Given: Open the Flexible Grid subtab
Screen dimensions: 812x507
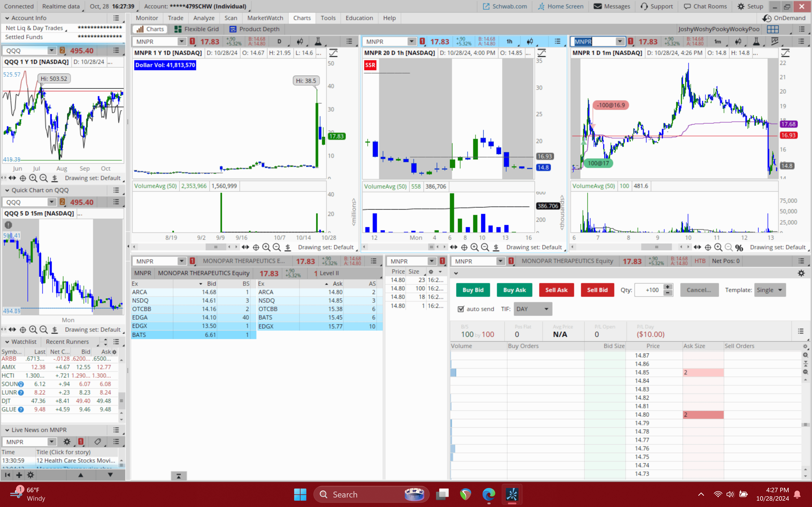Looking at the screenshot, I should click(x=197, y=29).
